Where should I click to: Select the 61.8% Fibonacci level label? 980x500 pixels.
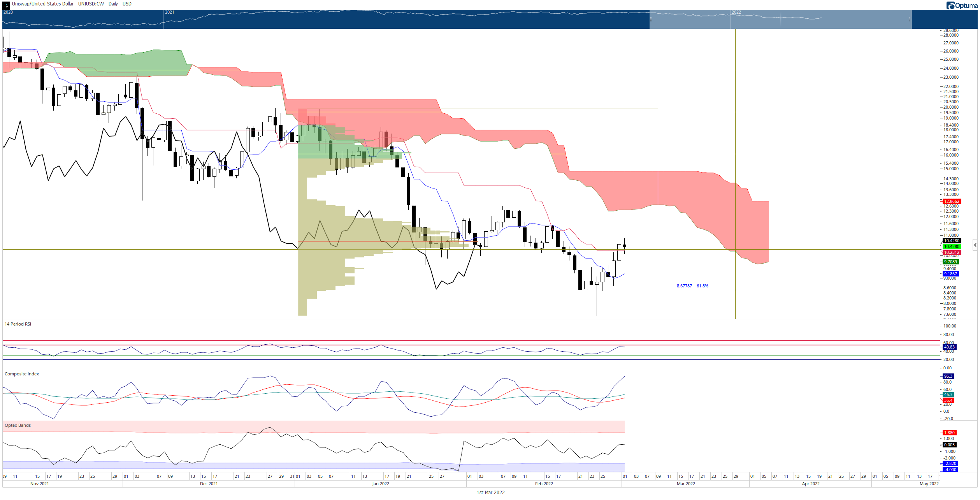coord(703,286)
